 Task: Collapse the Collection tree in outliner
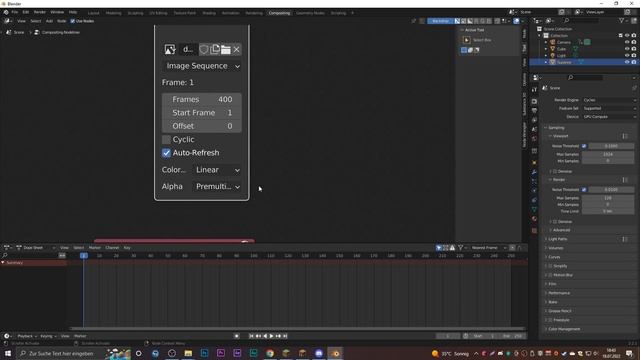540,36
